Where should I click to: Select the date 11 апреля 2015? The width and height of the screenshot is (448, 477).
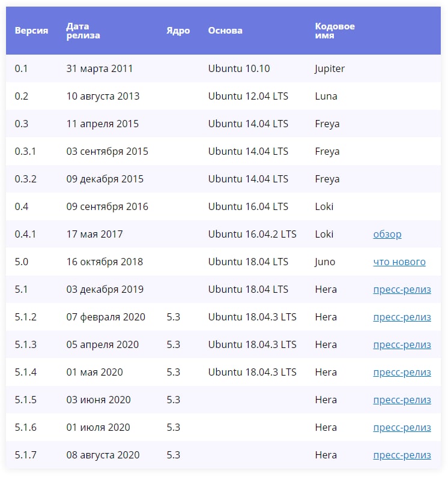click(102, 124)
